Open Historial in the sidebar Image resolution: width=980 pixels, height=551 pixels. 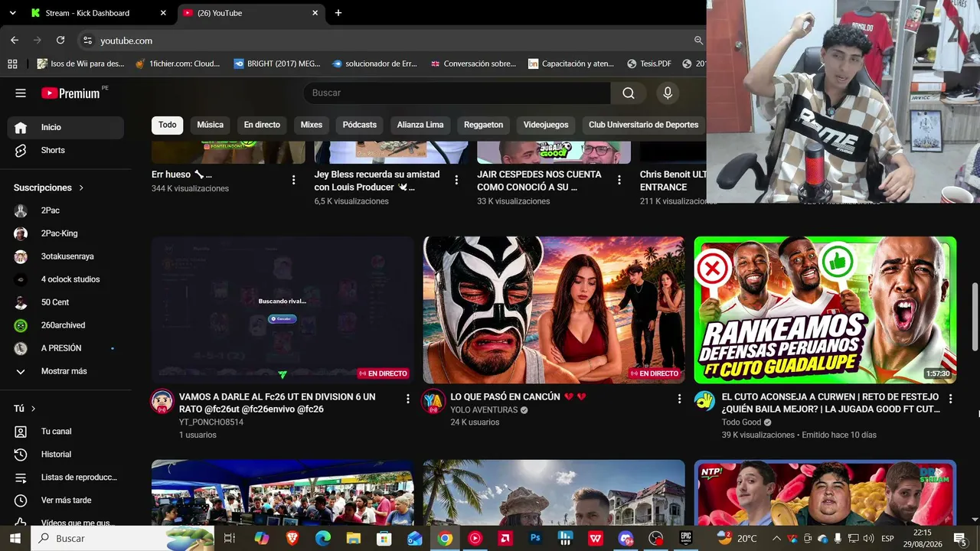coord(66,455)
